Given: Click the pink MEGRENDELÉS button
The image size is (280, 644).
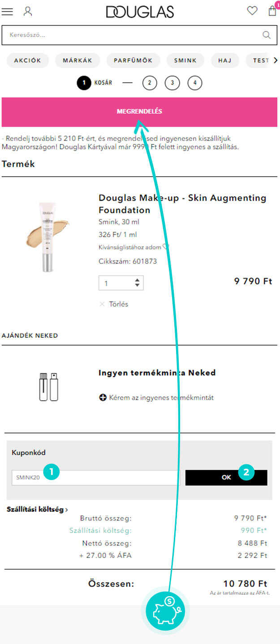Looking at the screenshot, I should [139, 111].
